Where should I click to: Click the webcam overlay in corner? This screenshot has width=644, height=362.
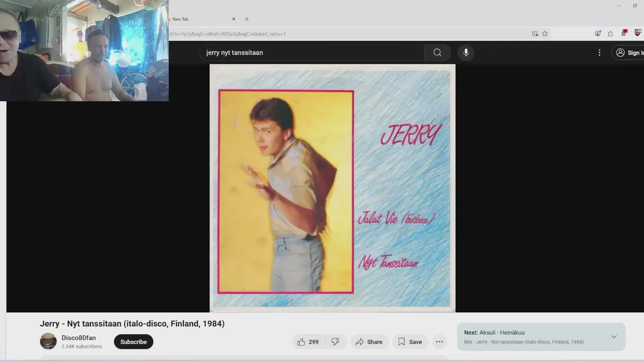pos(84,50)
